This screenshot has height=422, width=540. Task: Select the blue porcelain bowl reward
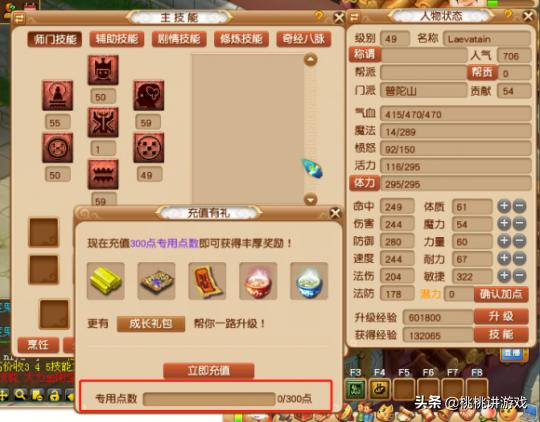tap(309, 281)
